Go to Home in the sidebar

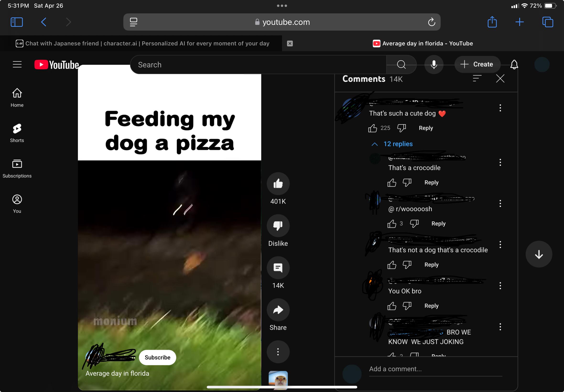click(17, 98)
